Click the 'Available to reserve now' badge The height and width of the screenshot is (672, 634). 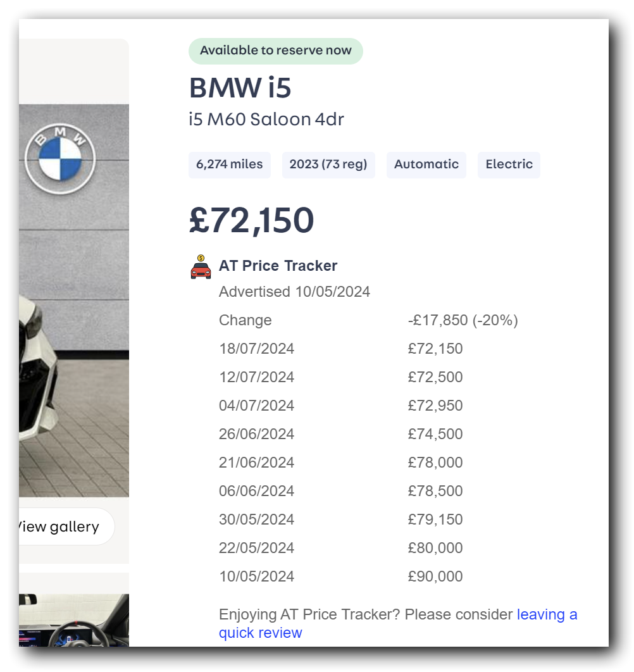(x=275, y=51)
